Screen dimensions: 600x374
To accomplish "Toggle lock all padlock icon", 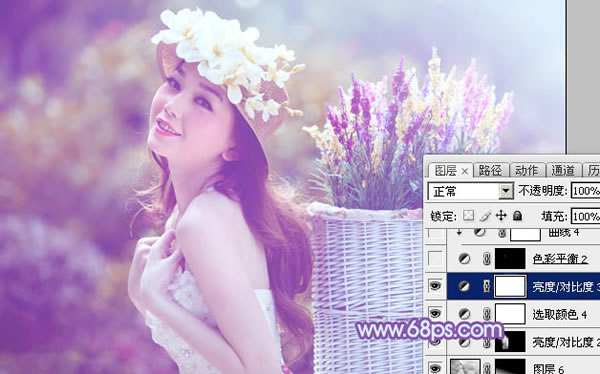I will coord(517,216).
